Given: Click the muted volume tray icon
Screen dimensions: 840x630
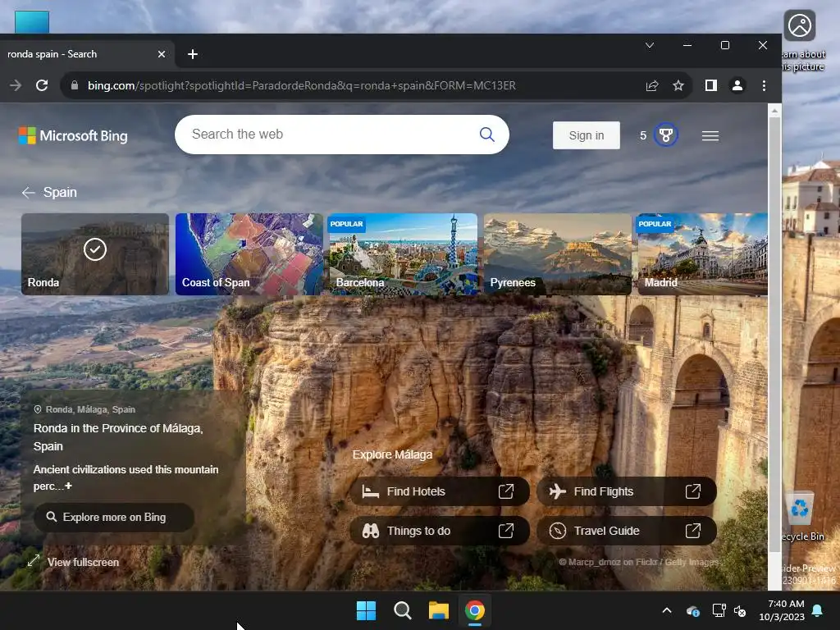Looking at the screenshot, I should 740,610.
